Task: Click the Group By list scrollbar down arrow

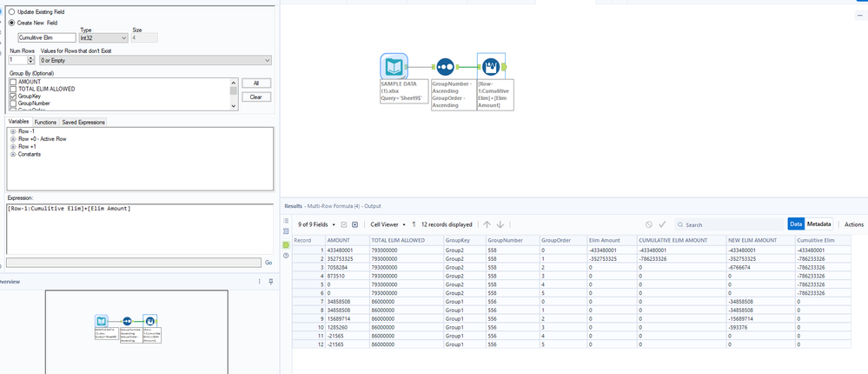Action: point(234,106)
